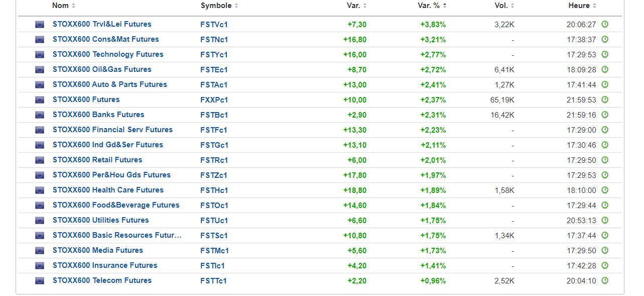Click the flag icon beside STOXX600 Oil&Gas Futures

[40, 69]
